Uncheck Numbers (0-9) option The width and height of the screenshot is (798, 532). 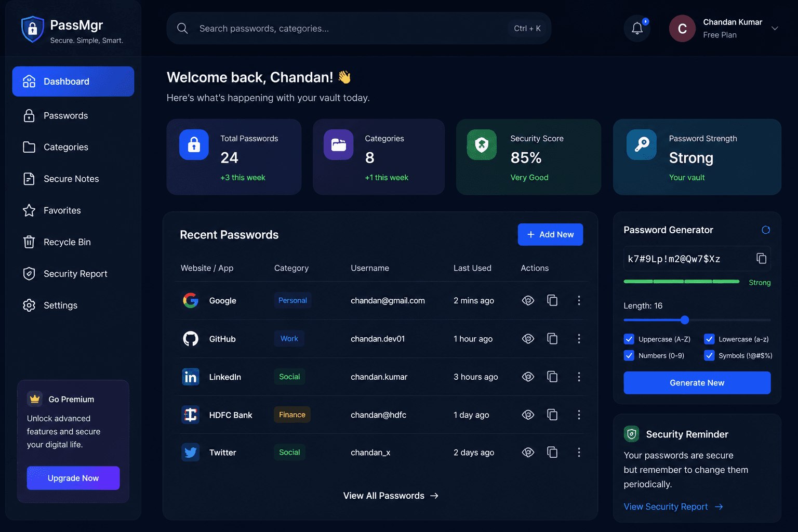click(x=629, y=355)
